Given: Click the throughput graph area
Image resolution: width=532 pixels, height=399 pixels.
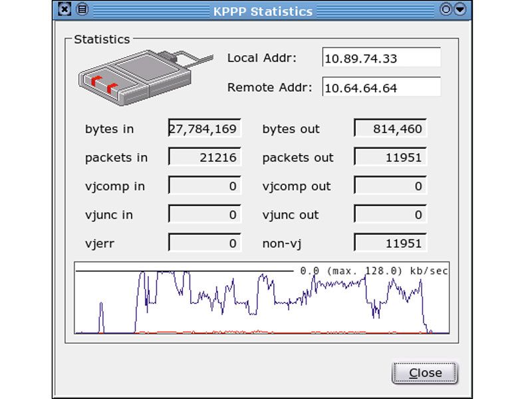Looking at the screenshot, I should tap(262, 298).
